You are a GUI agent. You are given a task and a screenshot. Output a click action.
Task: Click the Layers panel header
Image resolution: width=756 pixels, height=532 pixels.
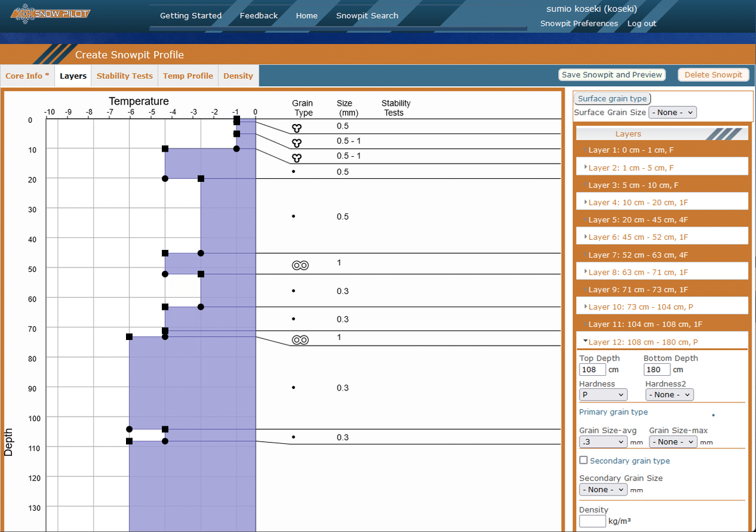[661, 133]
